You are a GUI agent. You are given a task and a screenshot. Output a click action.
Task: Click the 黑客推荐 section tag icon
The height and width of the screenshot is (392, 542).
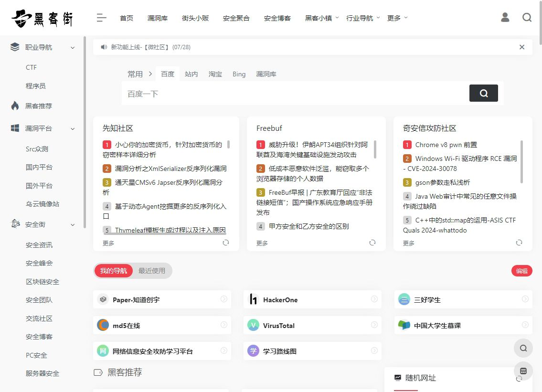(98, 372)
